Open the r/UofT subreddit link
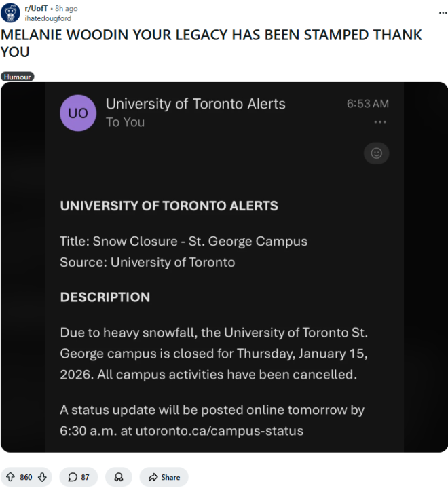448x488 pixels. coord(35,8)
